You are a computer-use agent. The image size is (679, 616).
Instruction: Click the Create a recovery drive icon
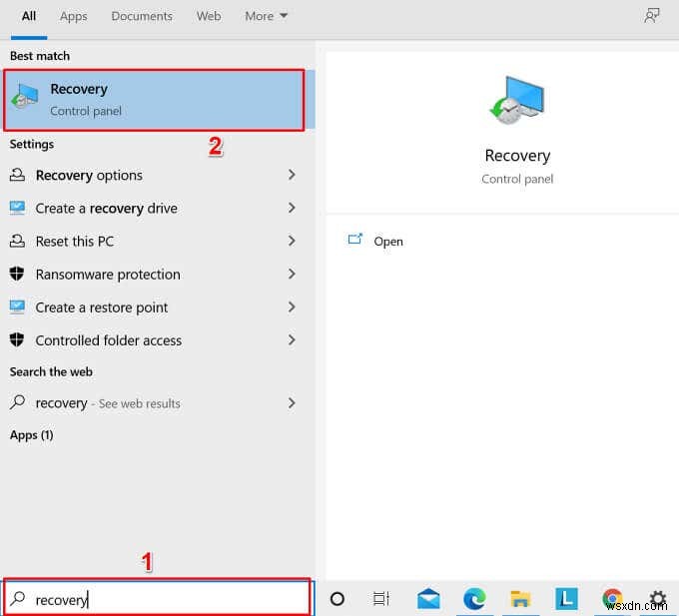coord(17,208)
